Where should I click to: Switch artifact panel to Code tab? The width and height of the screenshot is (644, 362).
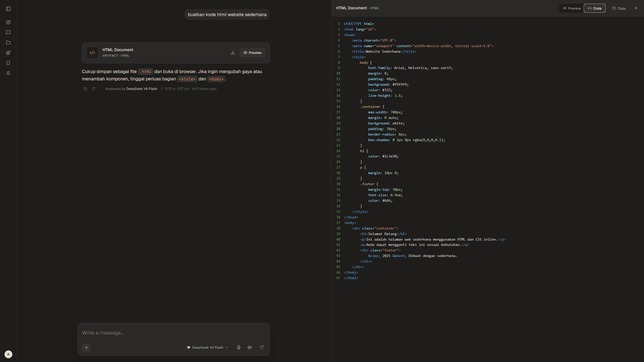595,8
